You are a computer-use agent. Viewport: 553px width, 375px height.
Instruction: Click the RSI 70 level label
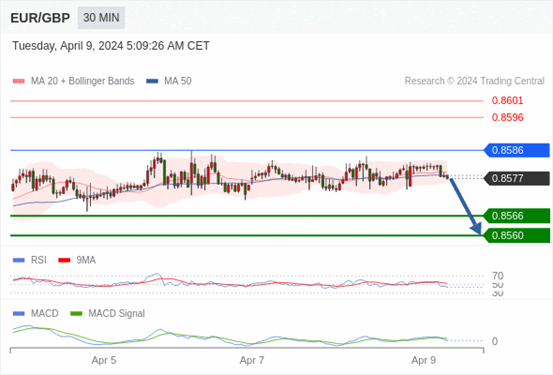coord(498,276)
